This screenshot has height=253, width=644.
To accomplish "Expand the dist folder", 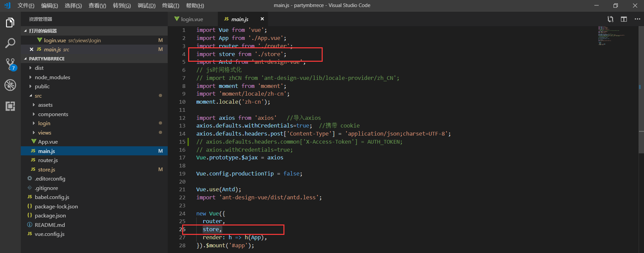I will (x=31, y=68).
